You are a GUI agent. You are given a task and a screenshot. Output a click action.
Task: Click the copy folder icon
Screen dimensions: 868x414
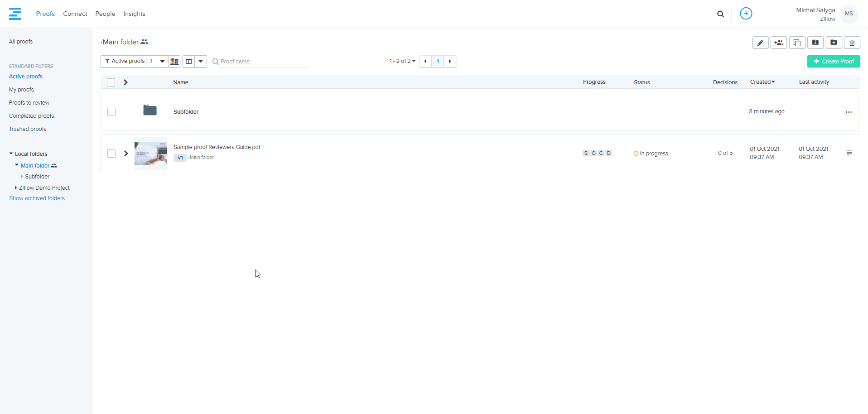click(x=797, y=43)
